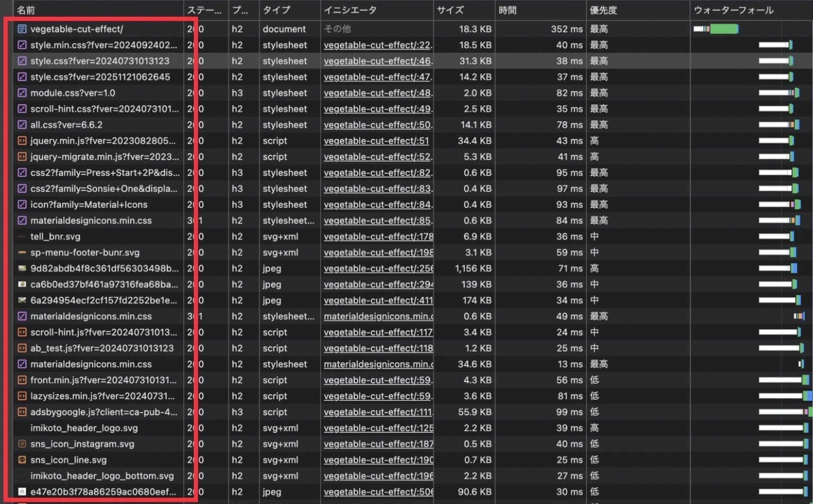This screenshot has height=504, width=813.
Task: Click the stylesheet icon for style.min.css
Action: (x=22, y=45)
